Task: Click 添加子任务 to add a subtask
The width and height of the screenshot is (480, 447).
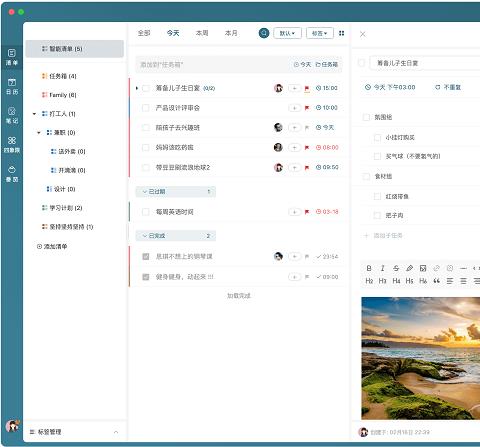Action: (x=383, y=236)
